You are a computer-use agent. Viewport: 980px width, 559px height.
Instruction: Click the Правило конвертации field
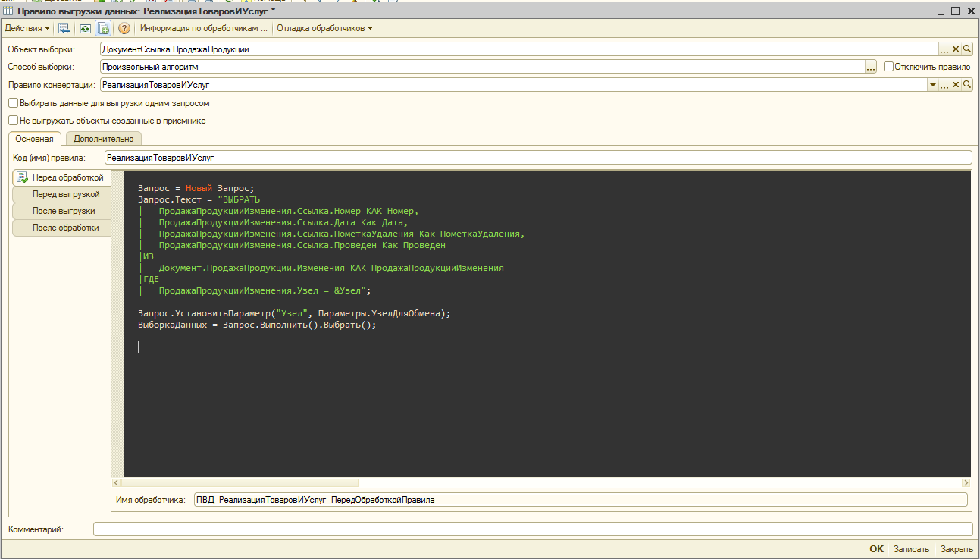pyautogui.click(x=513, y=85)
